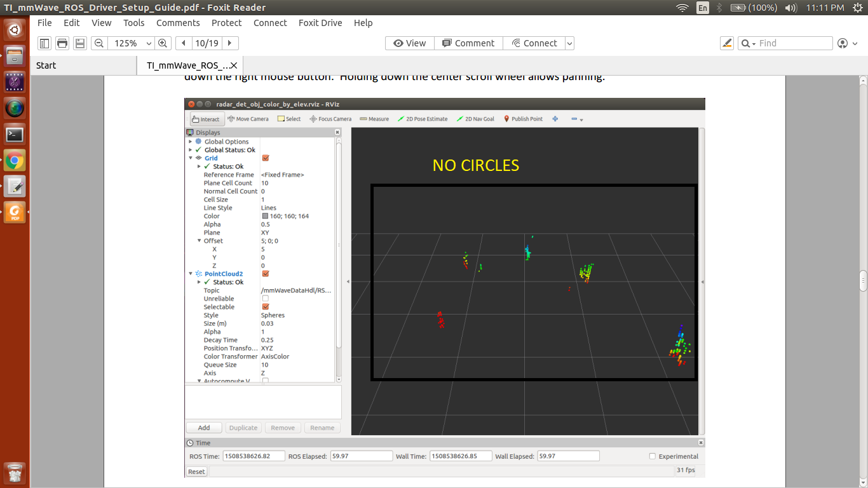
Task: Open the text editor in the dock
Action: (x=15, y=186)
